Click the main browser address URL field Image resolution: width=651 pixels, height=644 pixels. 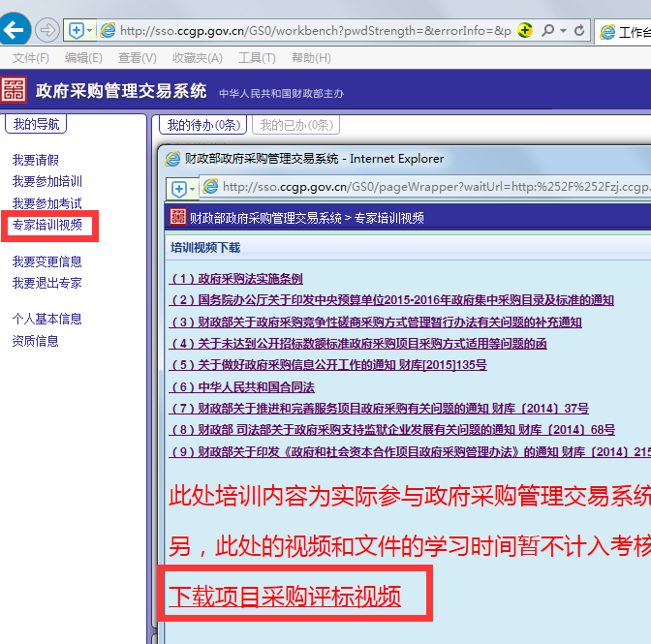[315, 30]
